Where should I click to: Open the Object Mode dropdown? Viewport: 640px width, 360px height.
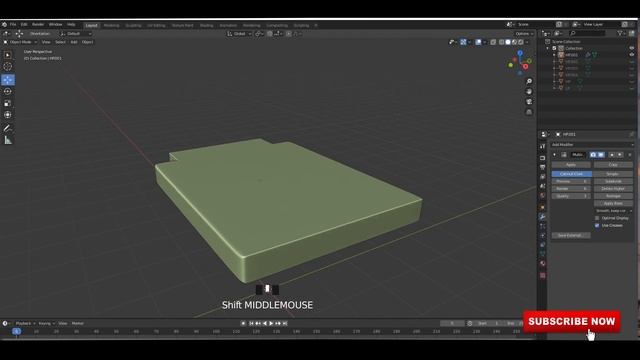(x=20, y=42)
